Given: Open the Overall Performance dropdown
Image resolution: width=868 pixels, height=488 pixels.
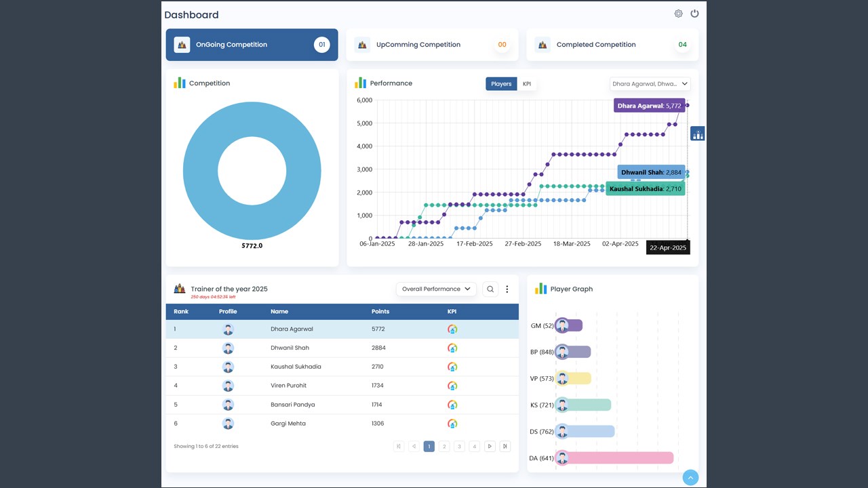Looking at the screenshot, I should [436, 289].
